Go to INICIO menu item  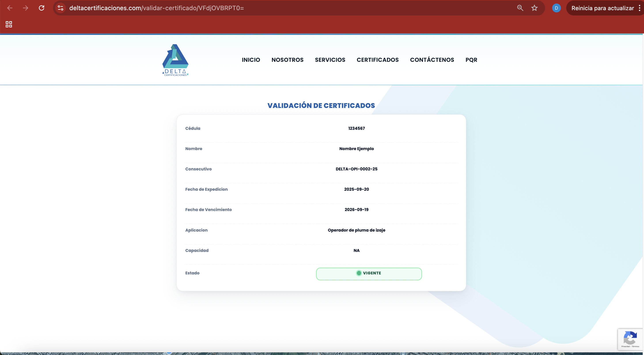click(251, 60)
